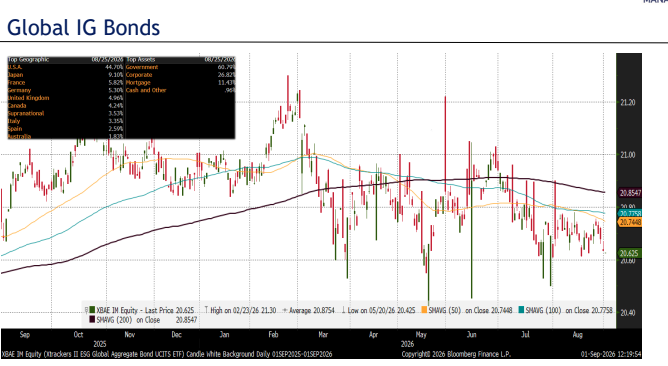Viewport: 668px width, 366px height.
Task: Click the 21.20 axis label
Action: pos(628,103)
